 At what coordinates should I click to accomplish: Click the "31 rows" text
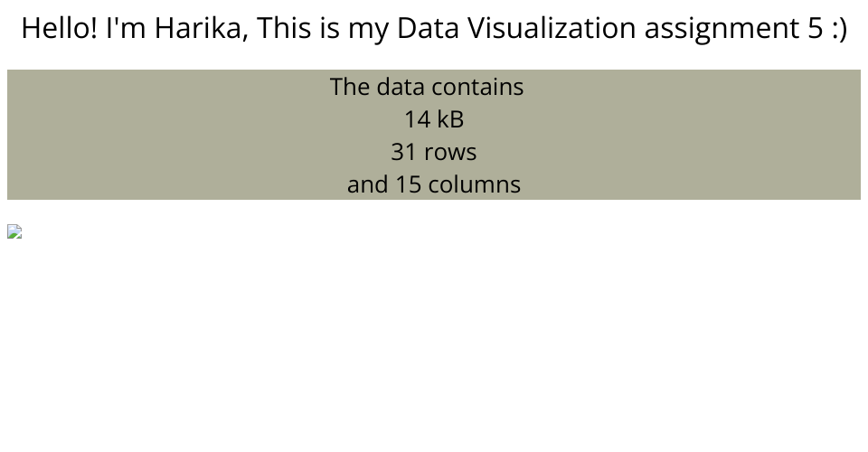coord(434,152)
